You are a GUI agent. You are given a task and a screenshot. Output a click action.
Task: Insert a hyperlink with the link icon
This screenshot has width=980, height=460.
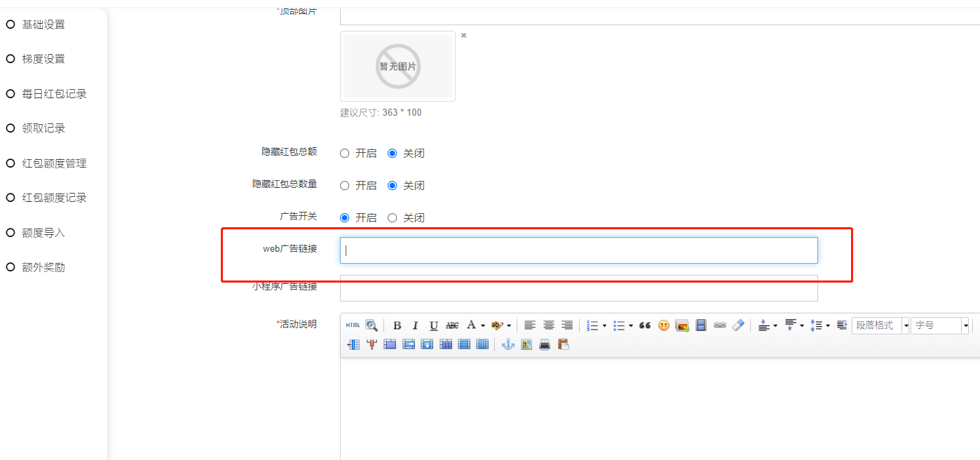(719, 325)
